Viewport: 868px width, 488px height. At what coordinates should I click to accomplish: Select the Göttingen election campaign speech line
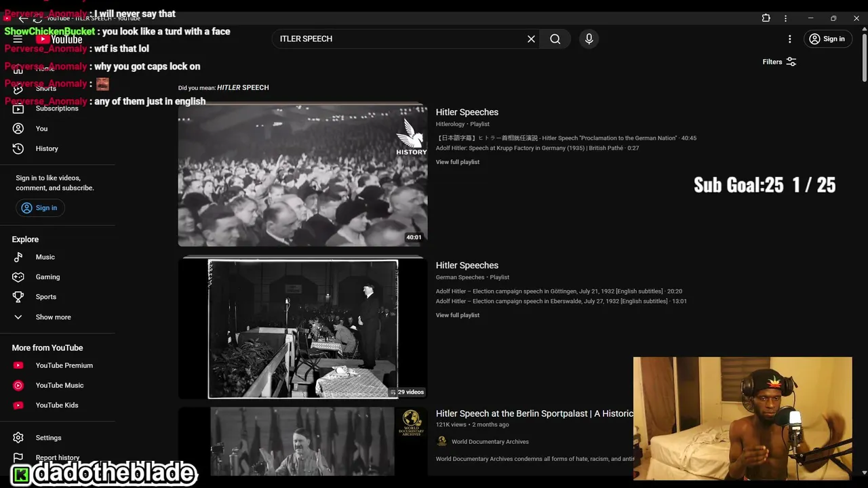[x=559, y=291]
